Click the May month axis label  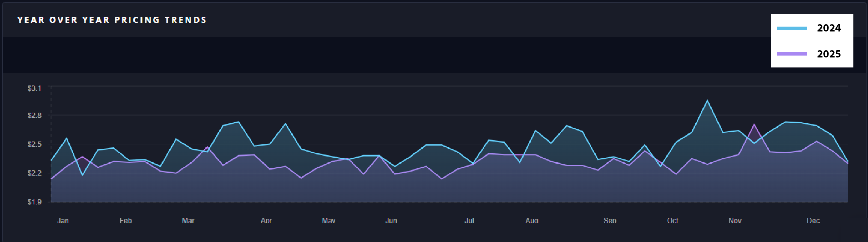click(329, 221)
